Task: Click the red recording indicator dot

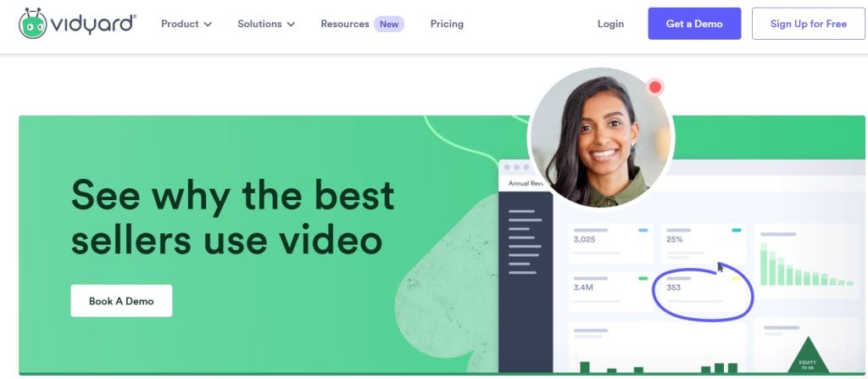Action: tap(655, 87)
